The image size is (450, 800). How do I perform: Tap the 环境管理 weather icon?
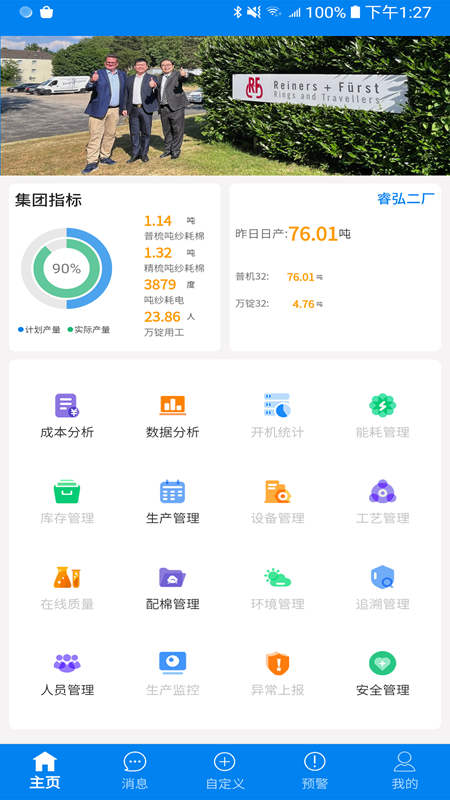click(278, 578)
